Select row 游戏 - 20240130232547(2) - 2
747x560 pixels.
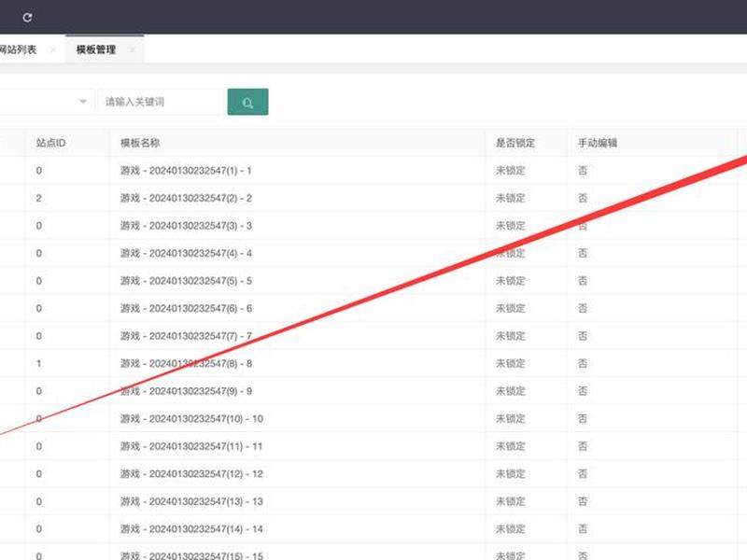coord(373,198)
